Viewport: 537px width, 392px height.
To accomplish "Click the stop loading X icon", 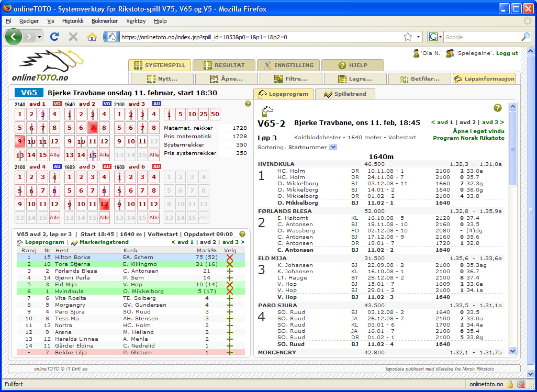I will (73, 37).
